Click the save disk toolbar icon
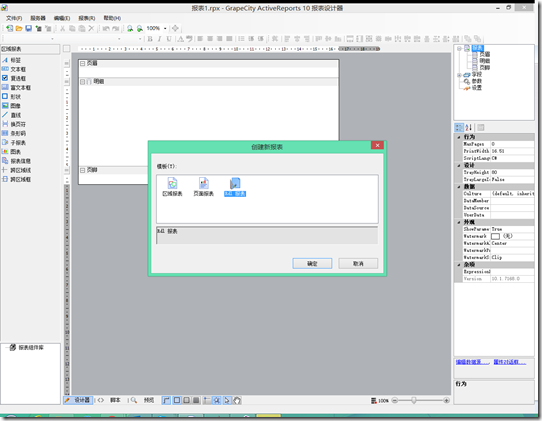This screenshot has width=542, height=421. 29,28
